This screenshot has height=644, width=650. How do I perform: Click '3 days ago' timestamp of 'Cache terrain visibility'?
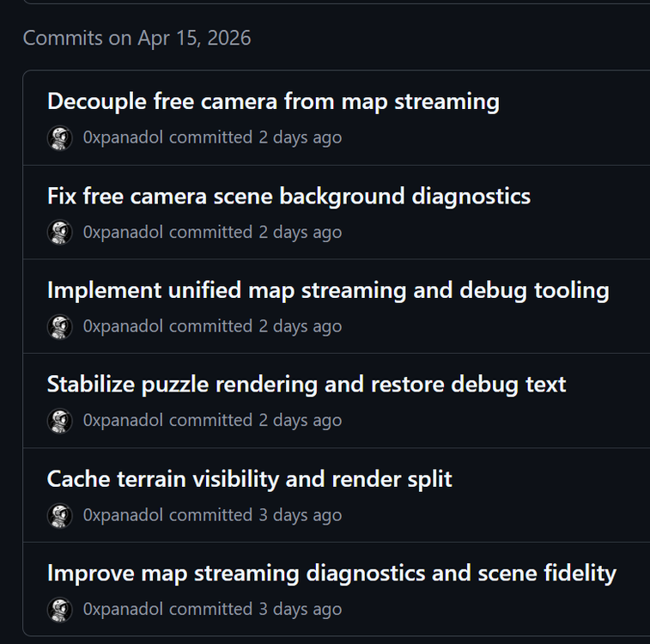pyautogui.click(x=300, y=515)
